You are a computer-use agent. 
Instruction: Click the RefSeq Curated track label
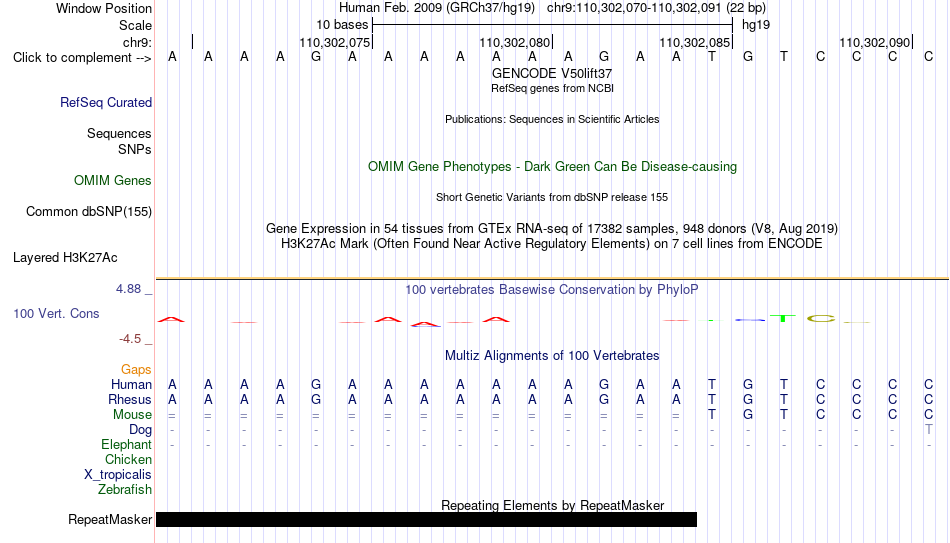click(106, 102)
